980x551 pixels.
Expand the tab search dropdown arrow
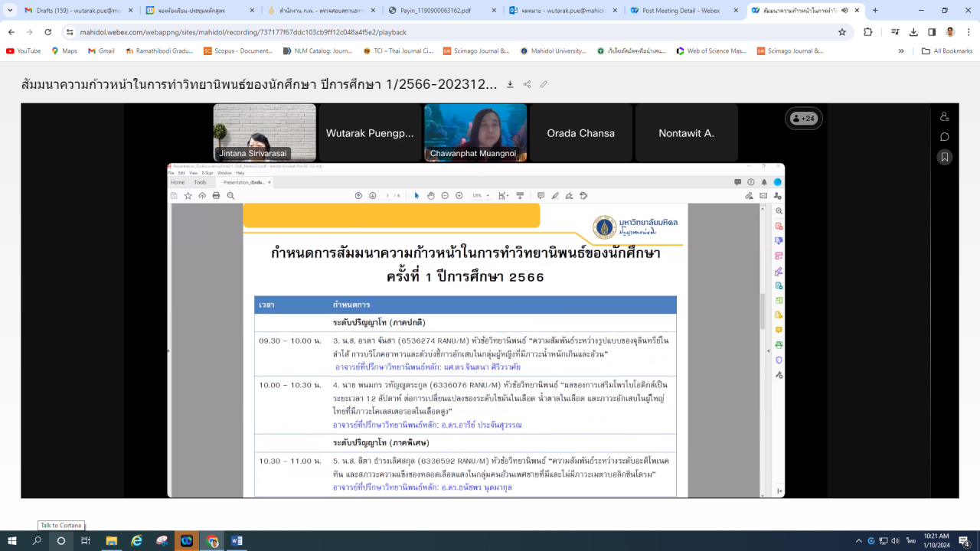tap(11, 11)
